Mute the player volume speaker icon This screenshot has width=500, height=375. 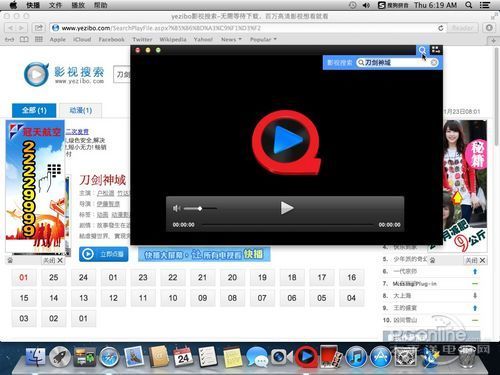point(176,209)
